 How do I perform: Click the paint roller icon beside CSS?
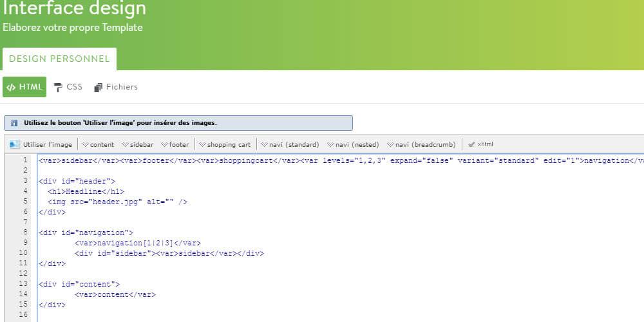click(58, 88)
